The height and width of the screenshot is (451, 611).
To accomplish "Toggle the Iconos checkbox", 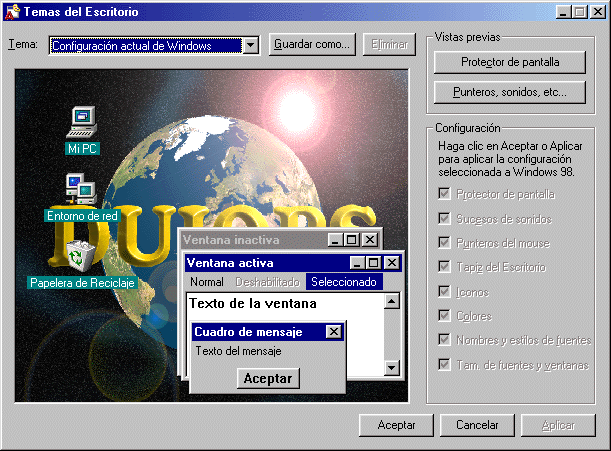I will [x=444, y=292].
